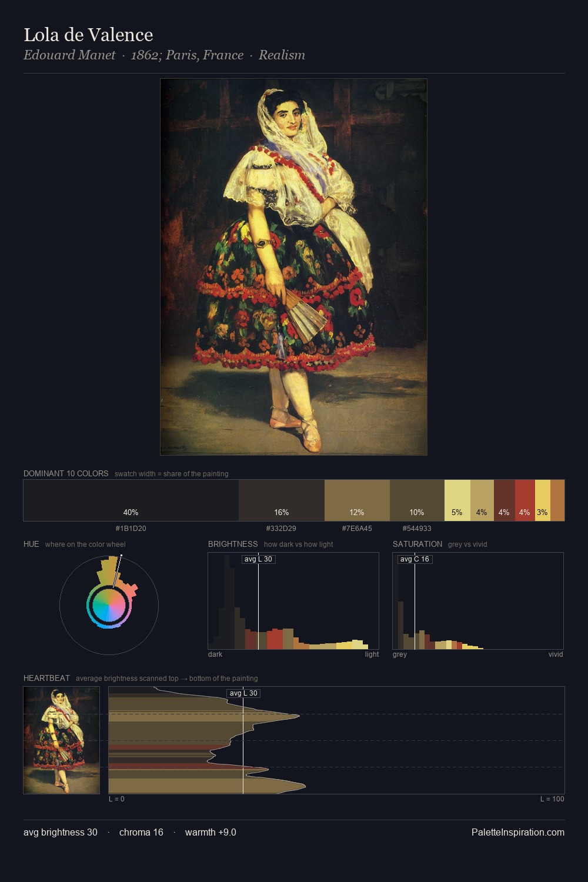
Task: Pick the 10% dark olive swatch
Action: [x=417, y=500]
